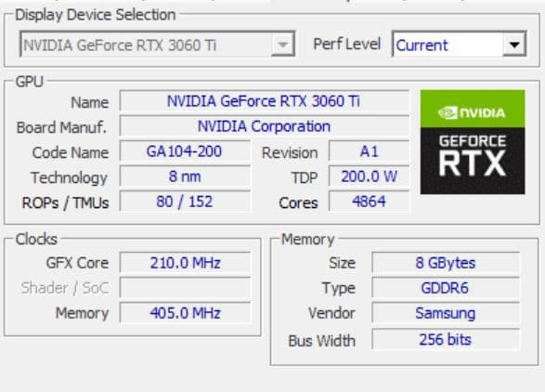Screen dimensions: 545x392
Task: Click the Bus Width label
Action: tap(322, 341)
